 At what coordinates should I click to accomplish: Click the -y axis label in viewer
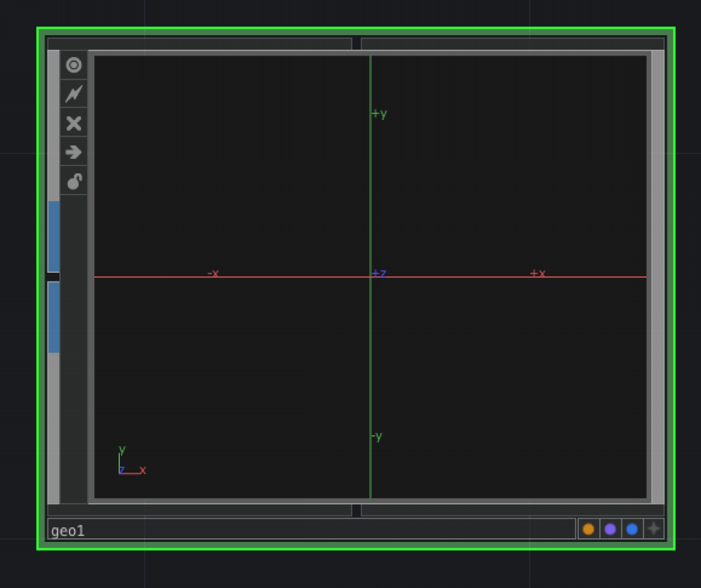(x=377, y=436)
